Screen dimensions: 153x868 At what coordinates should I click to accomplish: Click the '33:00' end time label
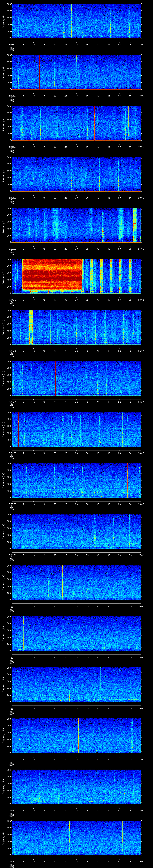point(141,861)
